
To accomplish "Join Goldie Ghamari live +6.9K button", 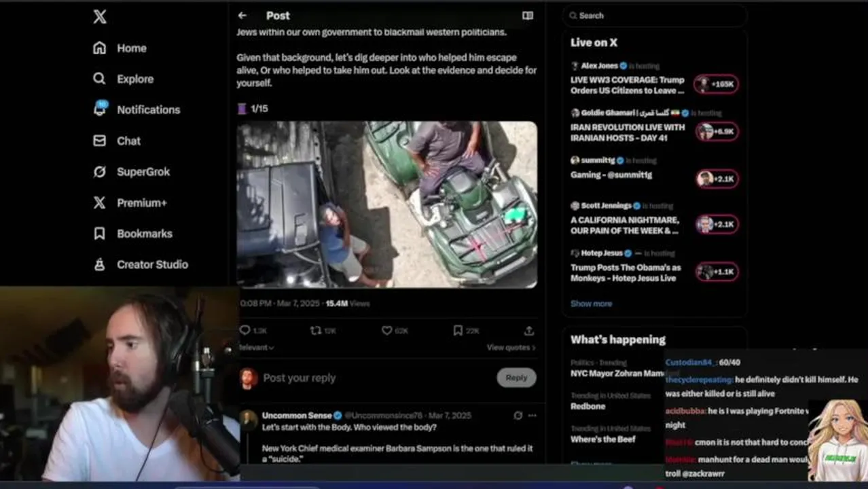I will coord(717,131).
